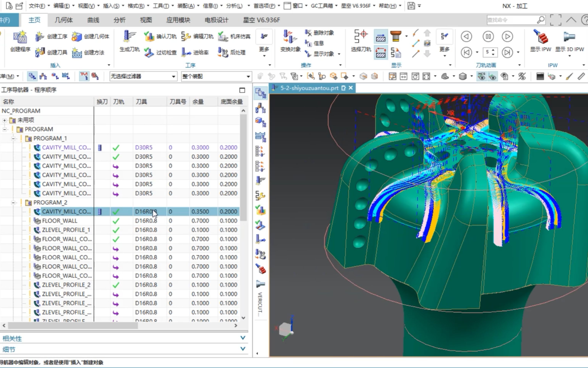The image size is (588, 368).
Task: Click 底面余量 column header
Action: 232,101
